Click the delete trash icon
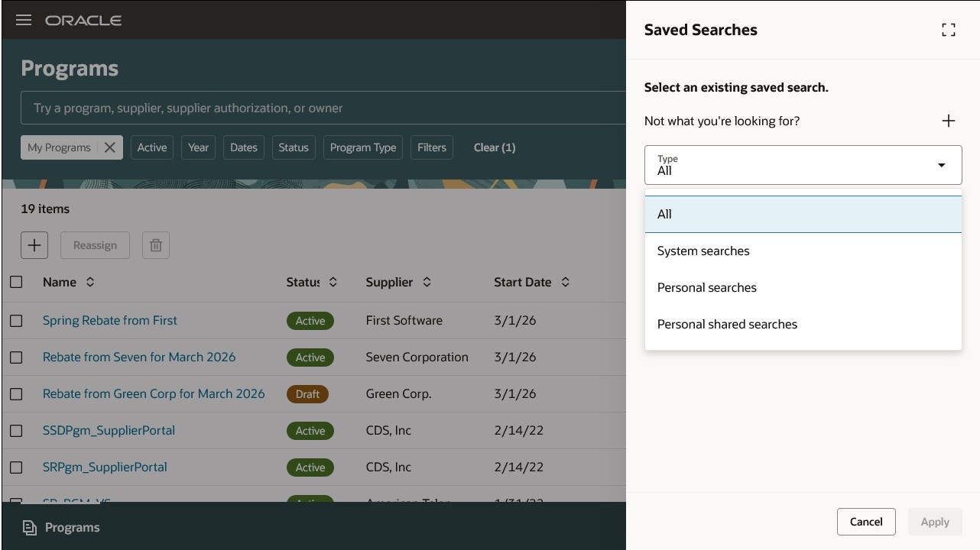This screenshot has width=980, height=550. pyautogui.click(x=156, y=245)
